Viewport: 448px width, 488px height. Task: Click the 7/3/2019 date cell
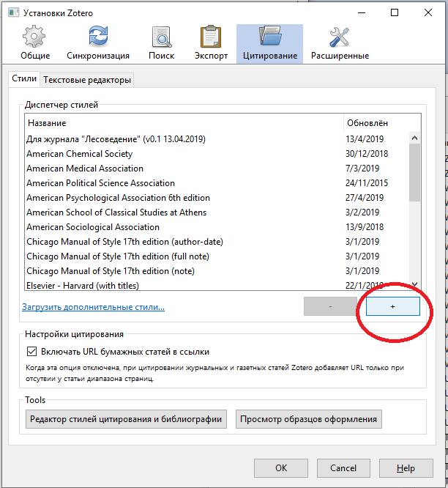tap(362, 169)
